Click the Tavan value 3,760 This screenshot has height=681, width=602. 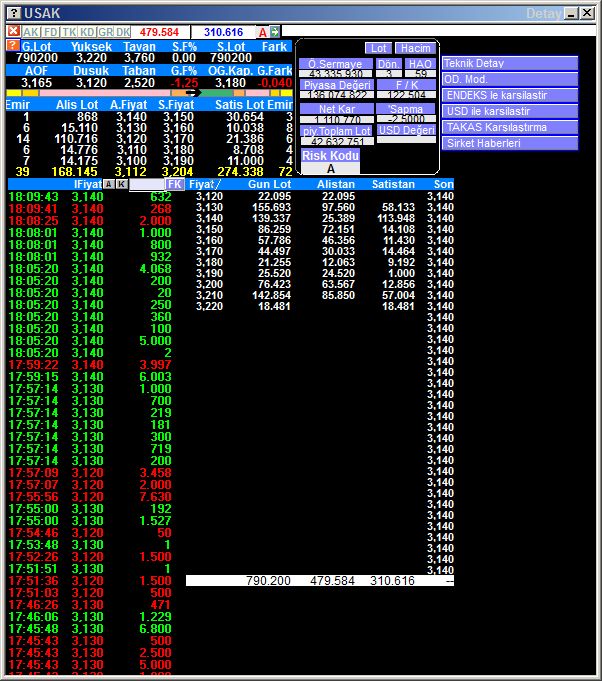(x=139, y=58)
